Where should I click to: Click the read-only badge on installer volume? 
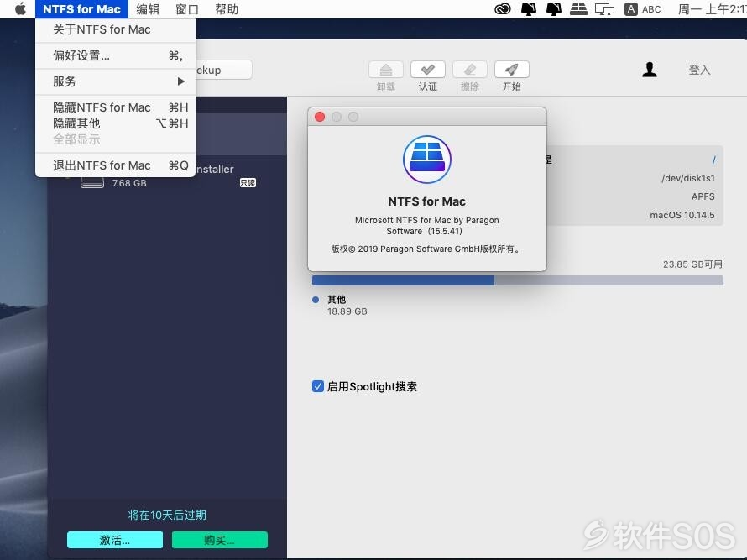(248, 182)
